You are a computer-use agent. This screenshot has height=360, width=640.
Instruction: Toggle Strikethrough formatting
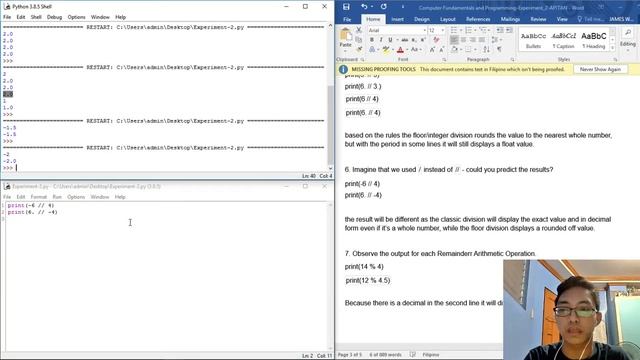click(404, 40)
